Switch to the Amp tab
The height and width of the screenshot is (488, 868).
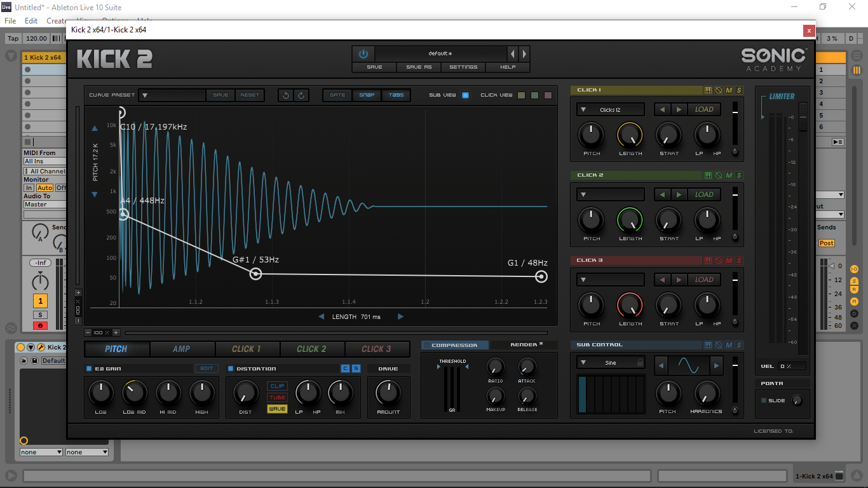tap(182, 349)
